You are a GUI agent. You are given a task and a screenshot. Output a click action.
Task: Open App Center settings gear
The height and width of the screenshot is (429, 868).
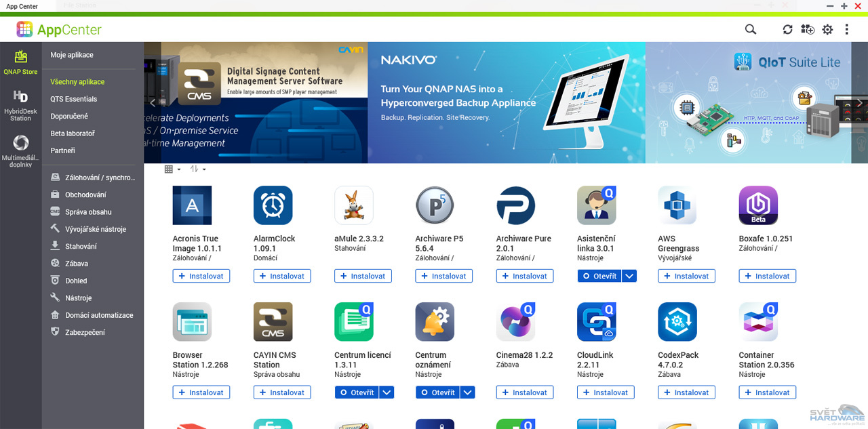[x=827, y=29]
